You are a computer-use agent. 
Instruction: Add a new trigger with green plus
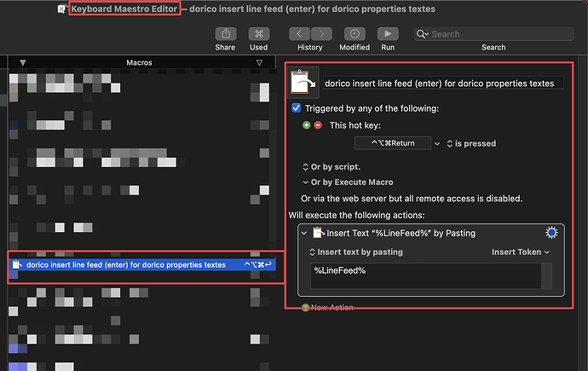pyautogui.click(x=307, y=125)
